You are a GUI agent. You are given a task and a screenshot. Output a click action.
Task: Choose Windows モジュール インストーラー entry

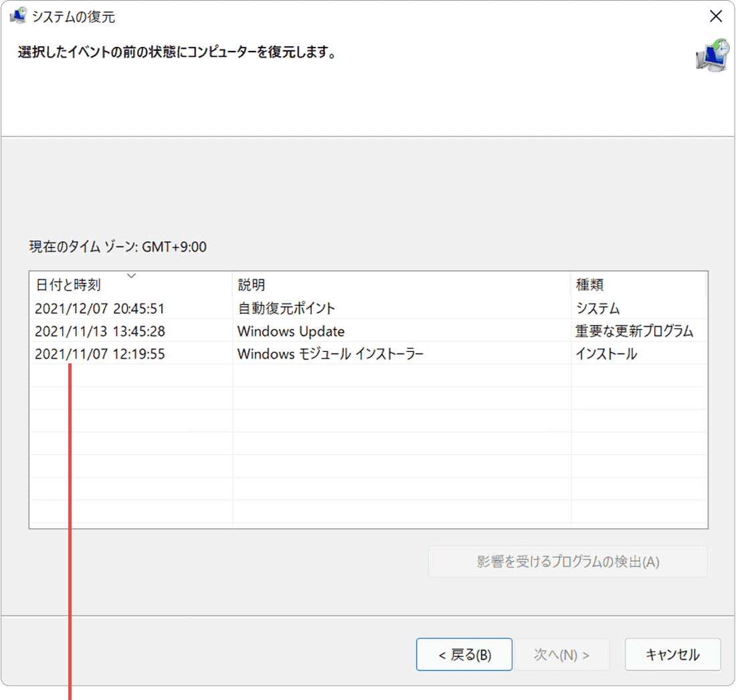click(331, 354)
